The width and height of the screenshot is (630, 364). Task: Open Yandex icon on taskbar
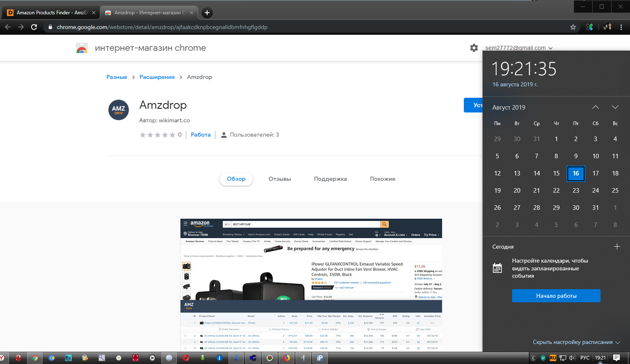(2, 358)
